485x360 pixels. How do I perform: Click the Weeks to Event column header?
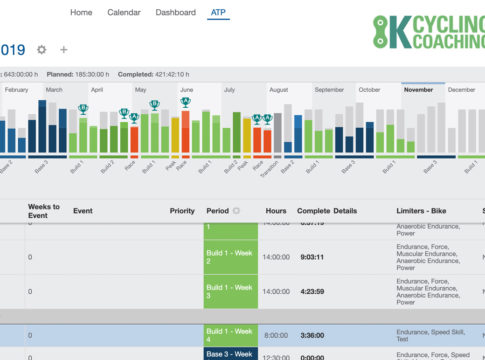44,211
